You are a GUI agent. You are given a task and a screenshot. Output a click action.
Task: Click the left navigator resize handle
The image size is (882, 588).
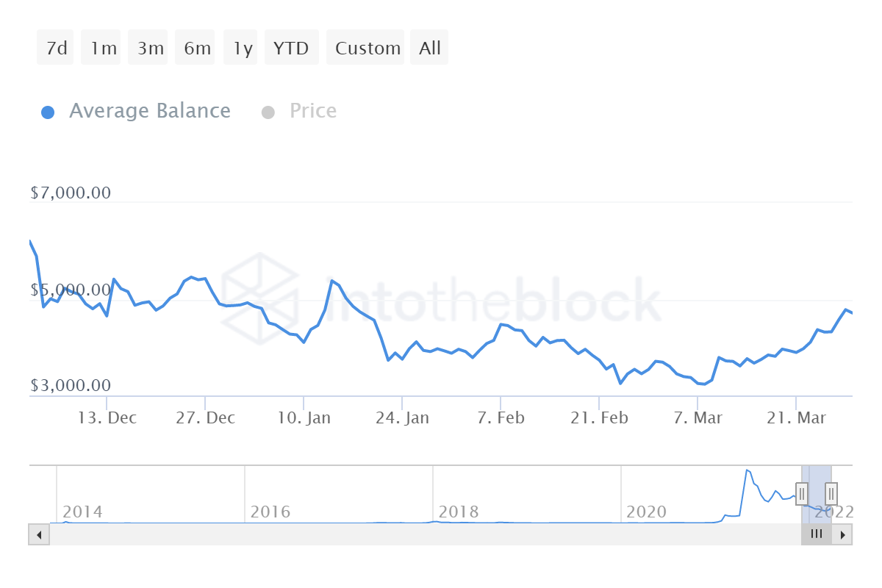(x=801, y=494)
